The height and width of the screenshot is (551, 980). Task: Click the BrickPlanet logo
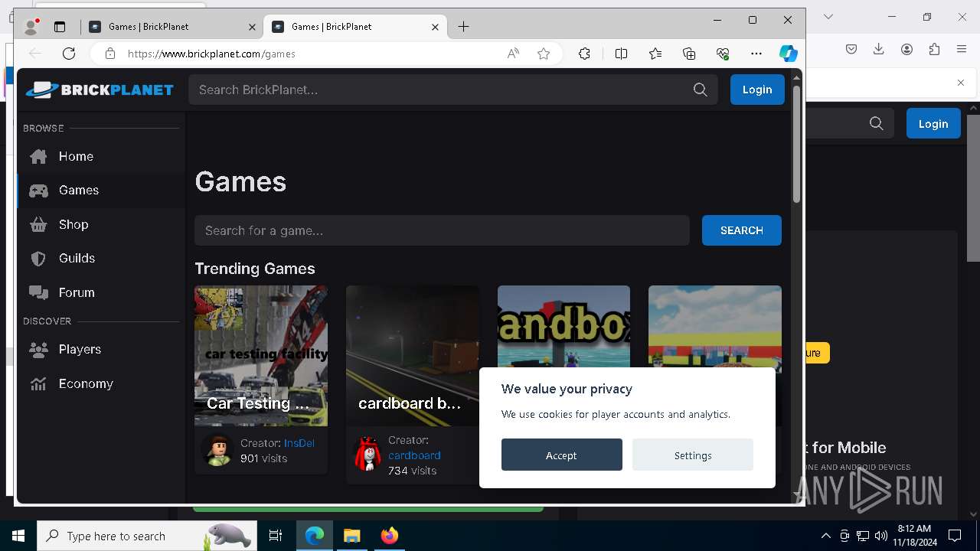point(100,90)
